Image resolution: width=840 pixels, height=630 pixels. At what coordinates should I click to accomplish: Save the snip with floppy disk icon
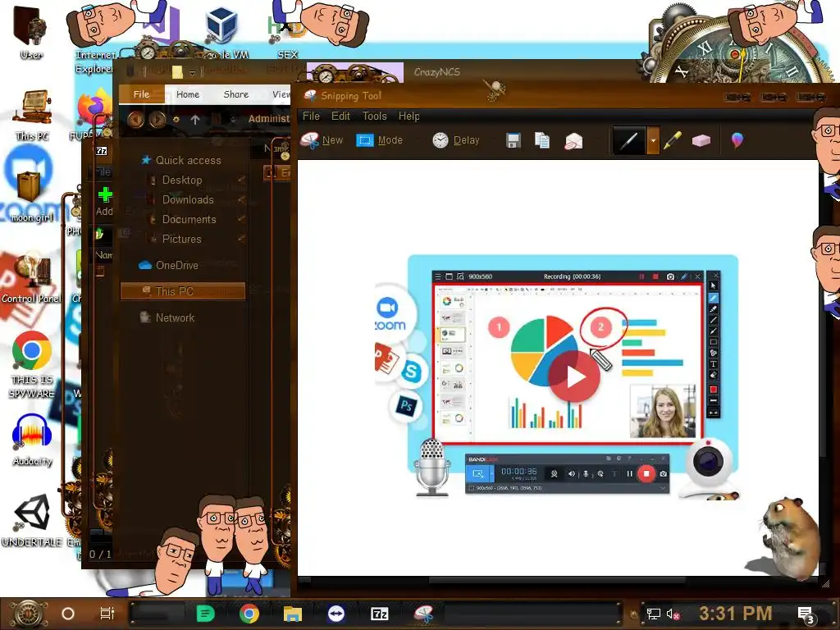(514, 140)
